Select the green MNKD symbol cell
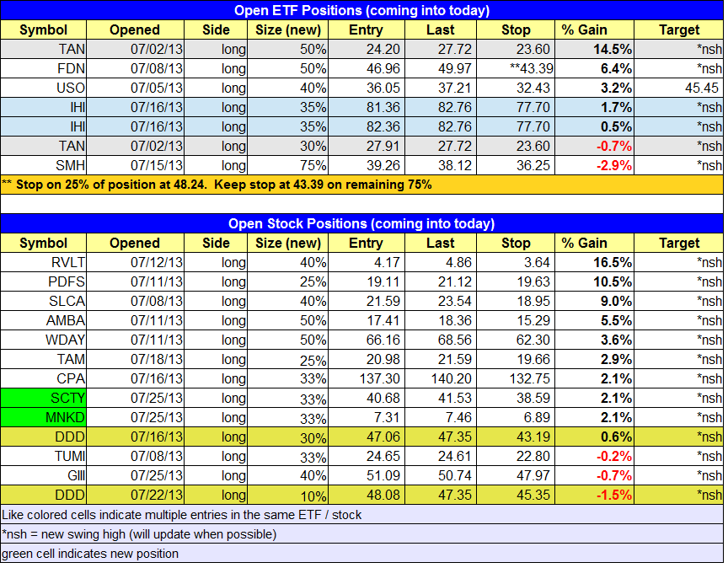Screen dimensions: 728x584 tap(44, 417)
